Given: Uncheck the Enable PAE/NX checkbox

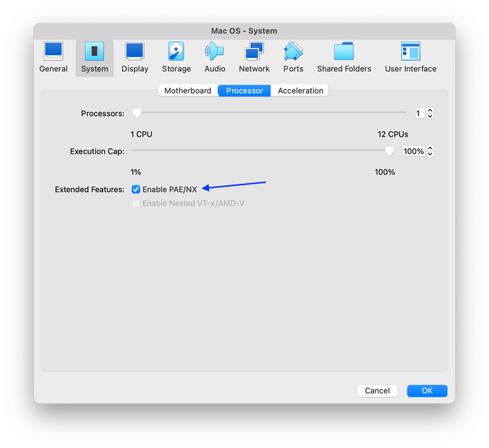Looking at the screenshot, I should [x=136, y=189].
